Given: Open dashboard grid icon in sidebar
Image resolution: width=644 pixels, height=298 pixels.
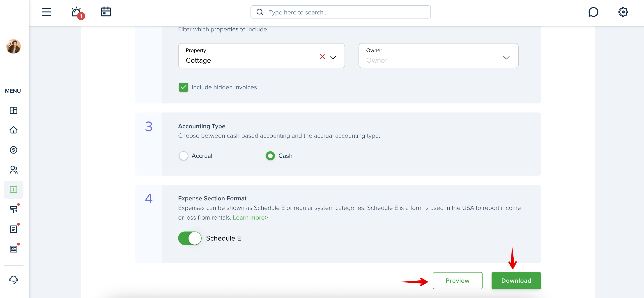Looking at the screenshot, I should (x=14, y=110).
